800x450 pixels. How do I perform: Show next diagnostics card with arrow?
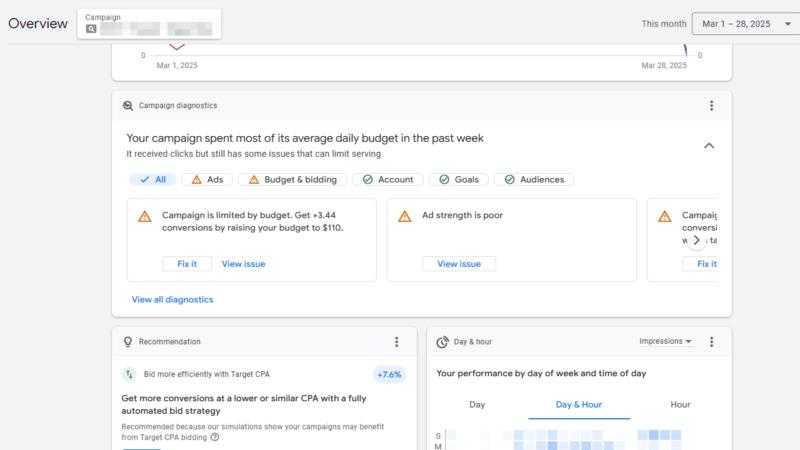point(696,240)
